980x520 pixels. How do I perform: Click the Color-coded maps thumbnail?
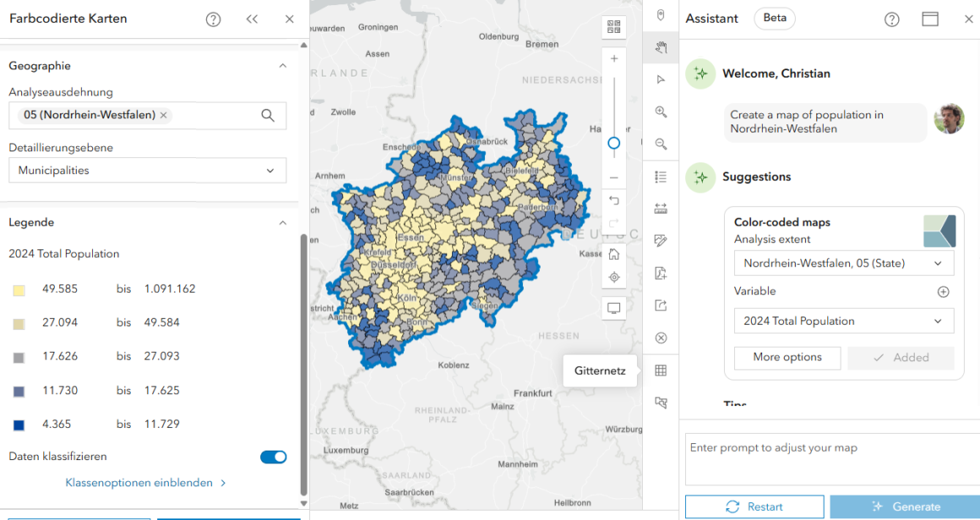939,231
